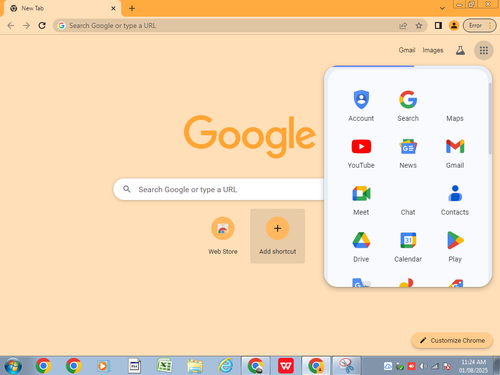Reload the current page
This screenshot has width=500, height=375.
pos(42,26)
